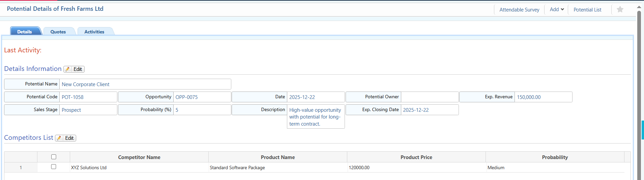Select the Details tab
This screenshot has height=180, width=644.
coord(25,32)
